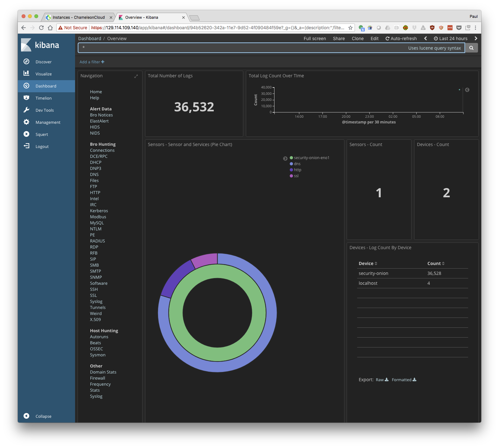This screenshot has width=499, height=448.
Task: Click the green inner ring of the pie chart
Action: tap(218, 354)
